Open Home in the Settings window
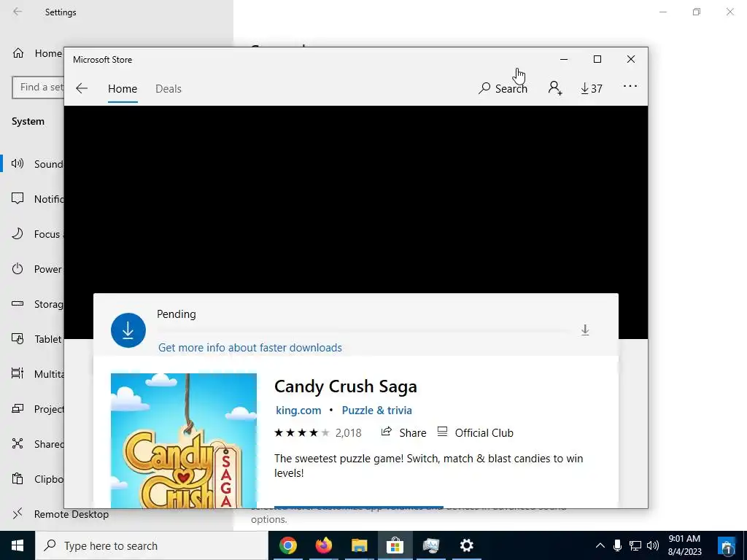Screen dimensions: 747x560 coord(37,52)
